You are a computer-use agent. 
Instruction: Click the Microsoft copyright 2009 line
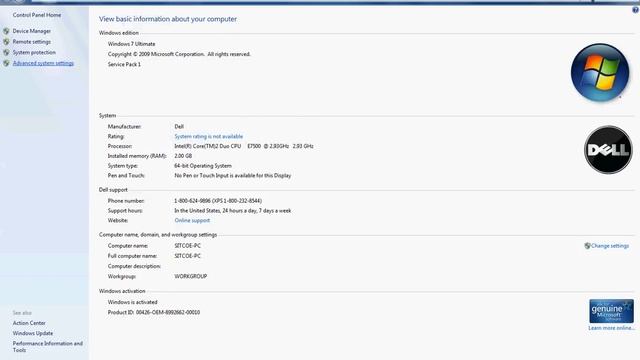179,54
